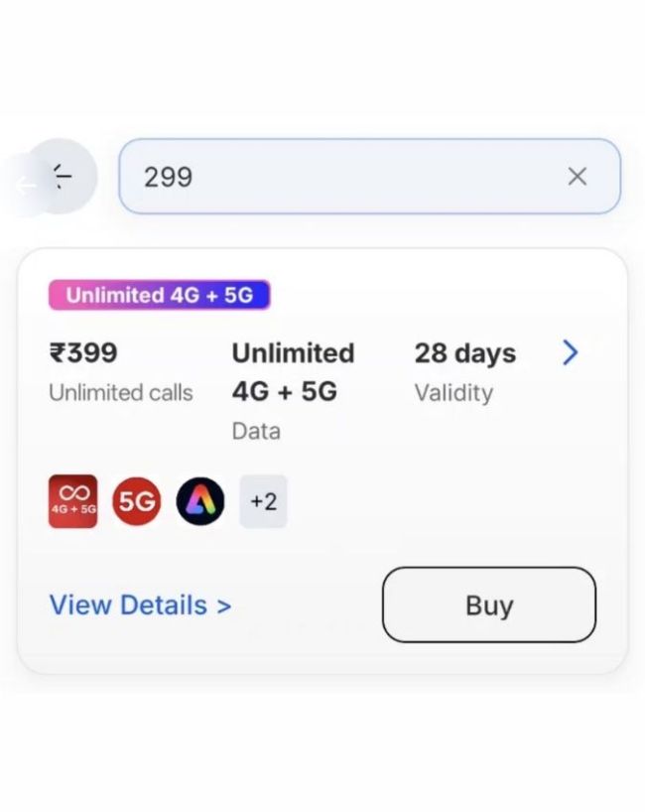The height and width of the screenshot is (812, 645).
Task: Expand plan with the blue chevron
Action: pyautogui.click(x=570, y=352)
